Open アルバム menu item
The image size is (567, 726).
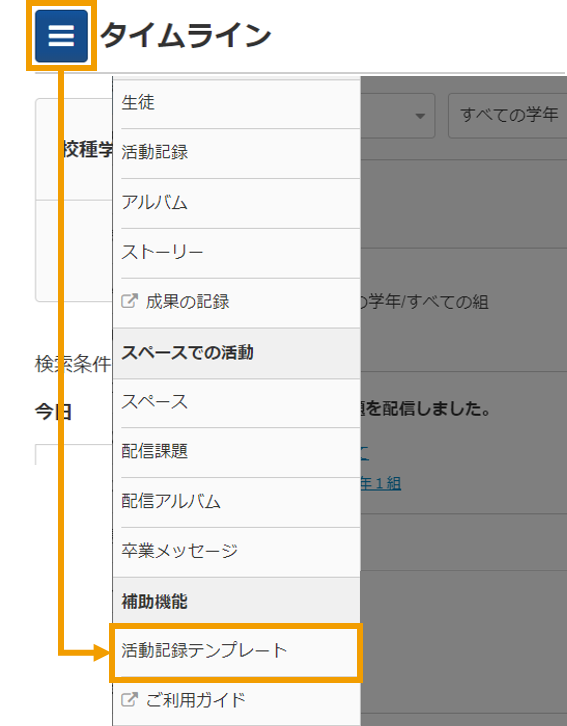click(x=237, y=203)
